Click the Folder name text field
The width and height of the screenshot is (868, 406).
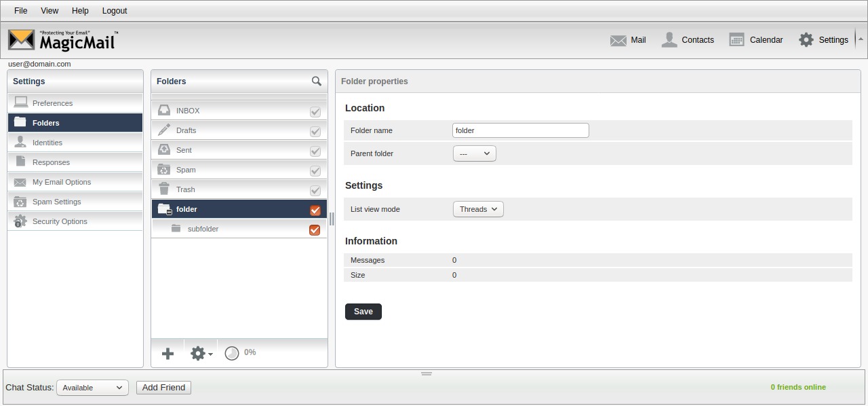520,130
